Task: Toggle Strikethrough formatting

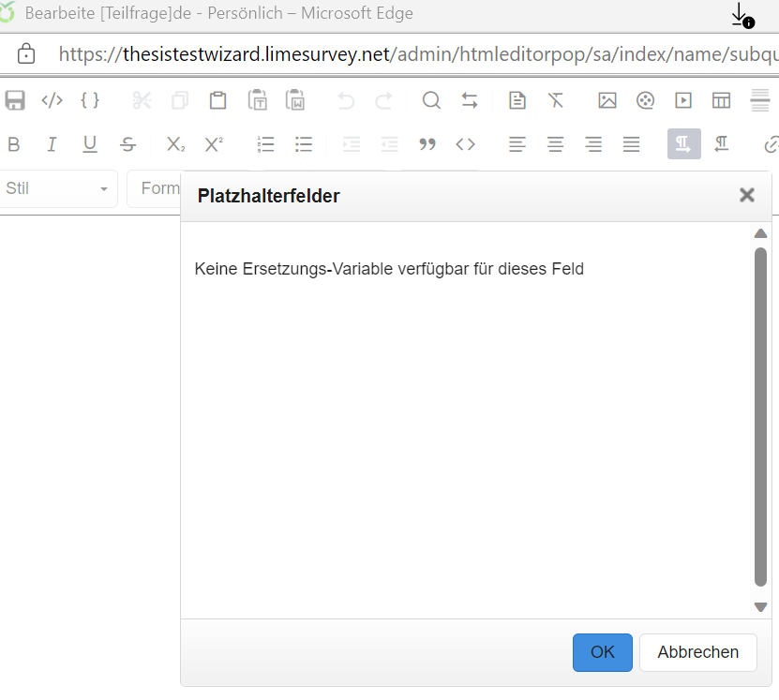Action: 127,144
